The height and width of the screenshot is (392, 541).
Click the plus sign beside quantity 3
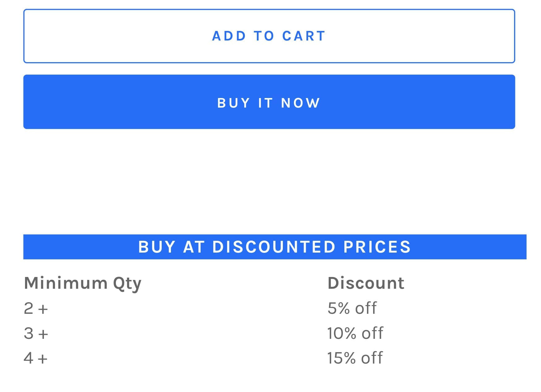[x=43, y=334]
